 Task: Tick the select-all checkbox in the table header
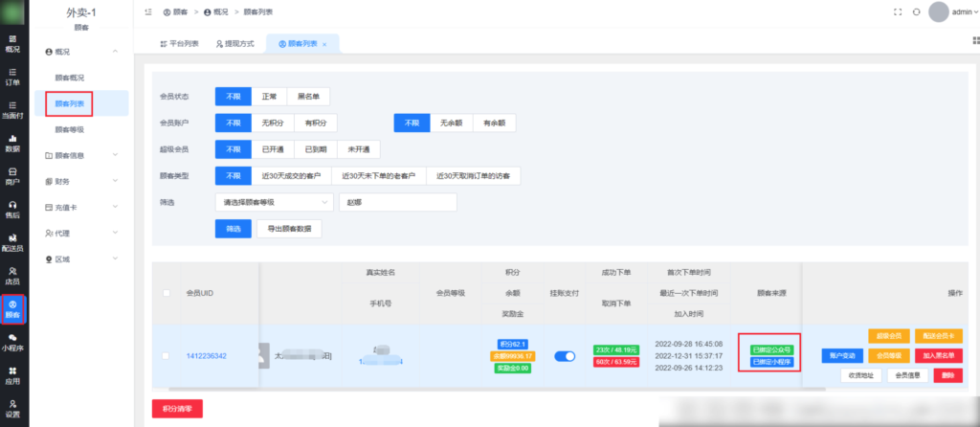(167, 293)
